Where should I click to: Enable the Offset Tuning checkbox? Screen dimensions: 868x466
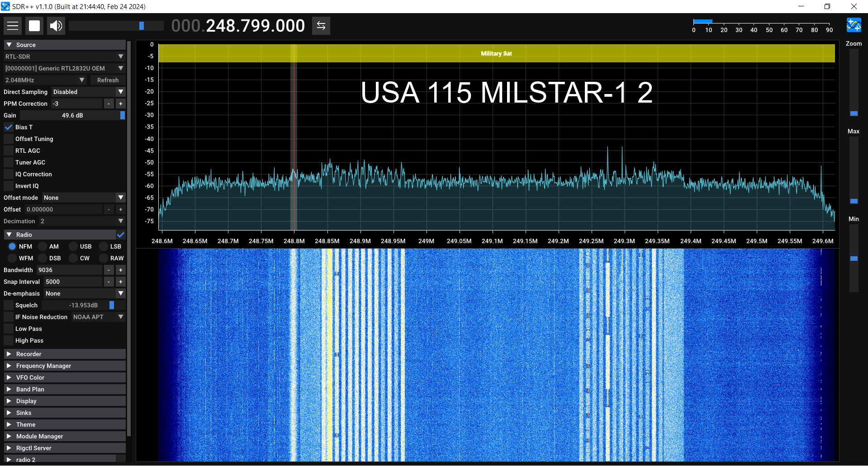[x=9, y=139]
